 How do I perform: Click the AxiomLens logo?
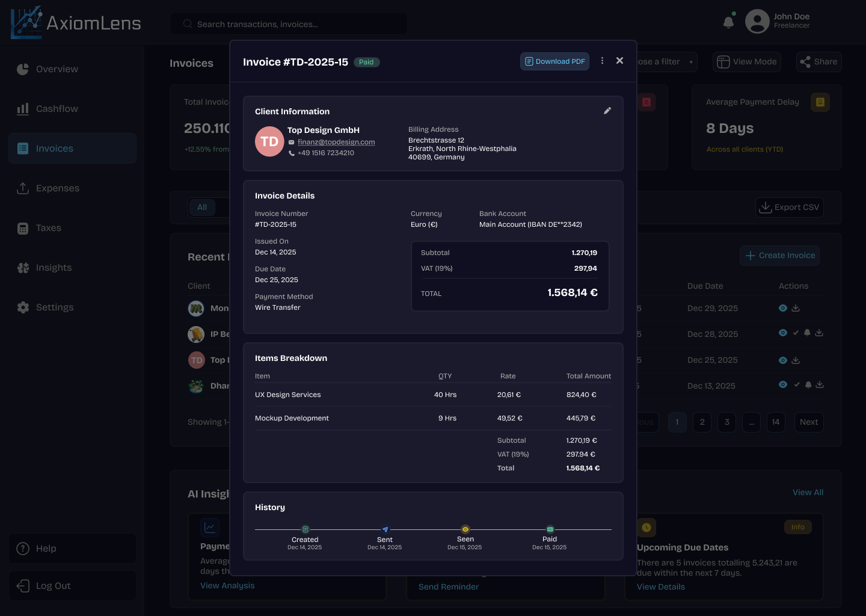(75, 22)
